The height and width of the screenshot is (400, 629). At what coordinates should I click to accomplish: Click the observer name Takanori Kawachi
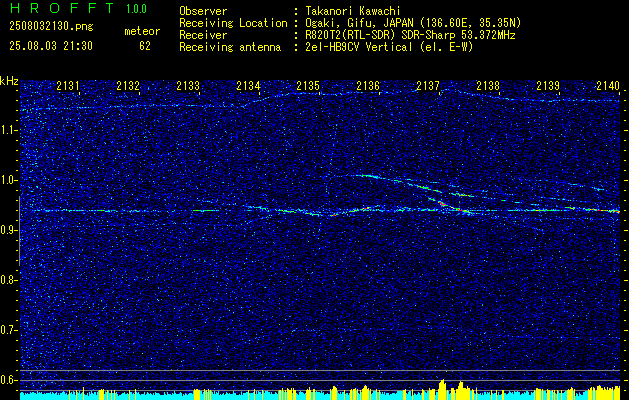point(353,11)
